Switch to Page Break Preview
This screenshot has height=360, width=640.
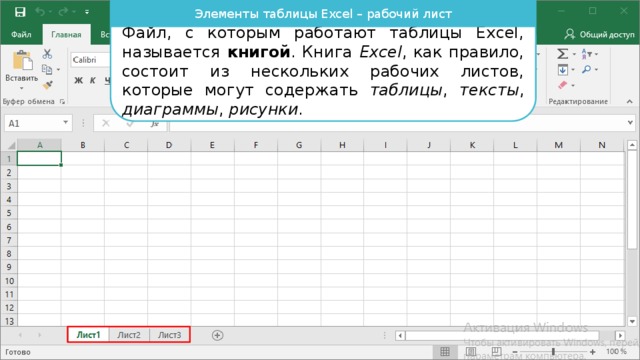(x=496, y=351)
